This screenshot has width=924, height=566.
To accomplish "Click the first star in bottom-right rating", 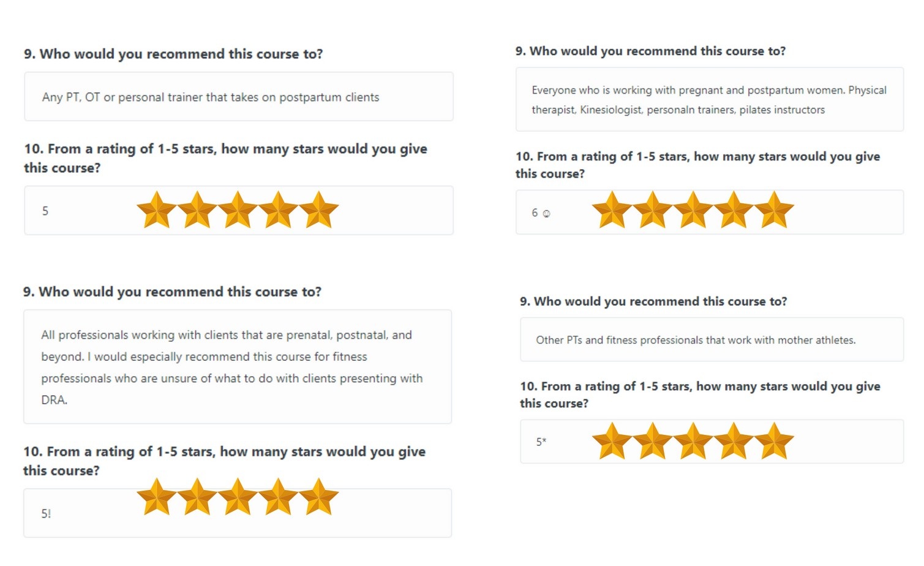I will [x=612, y=441].
